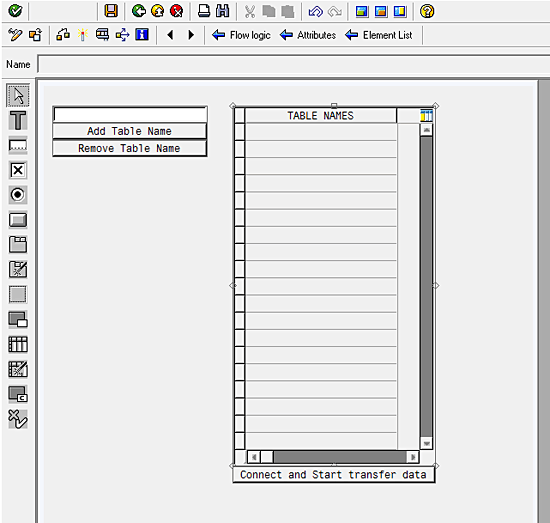Click the table's horizontal scrollbar right arrow

(413, 457)
